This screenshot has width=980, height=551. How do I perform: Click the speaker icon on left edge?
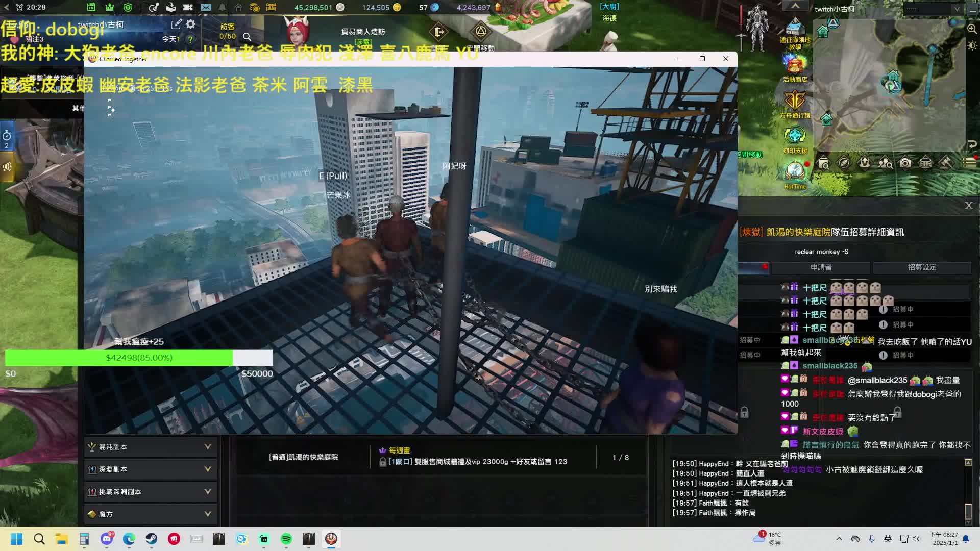coord(7,167)
